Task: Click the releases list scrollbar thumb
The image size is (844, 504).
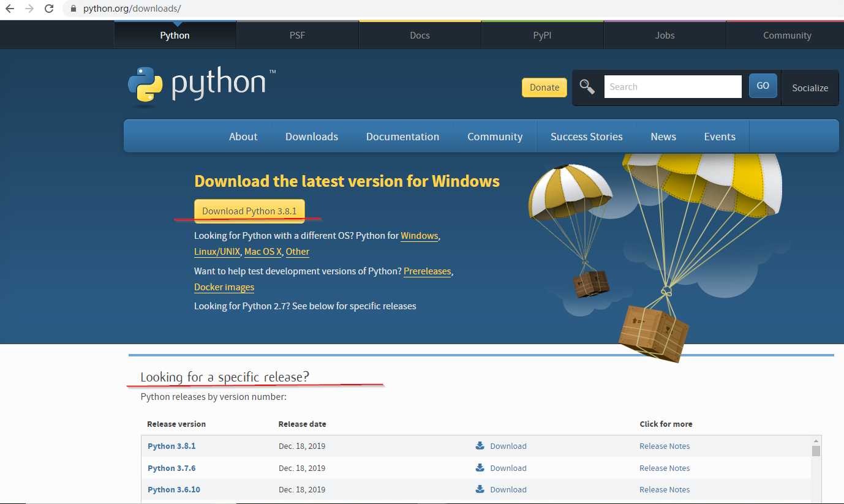Action: click(816, 451)
